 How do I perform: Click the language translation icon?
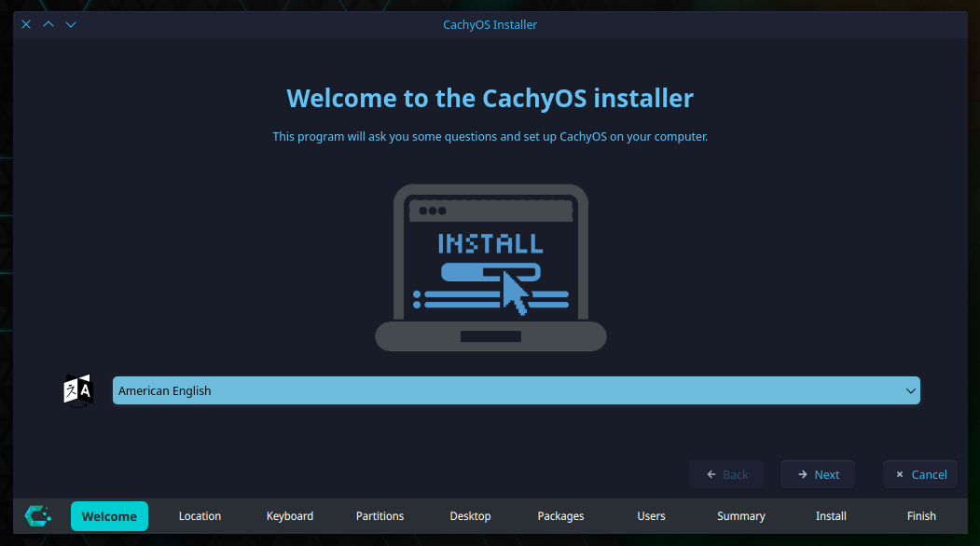click(78, 390)
